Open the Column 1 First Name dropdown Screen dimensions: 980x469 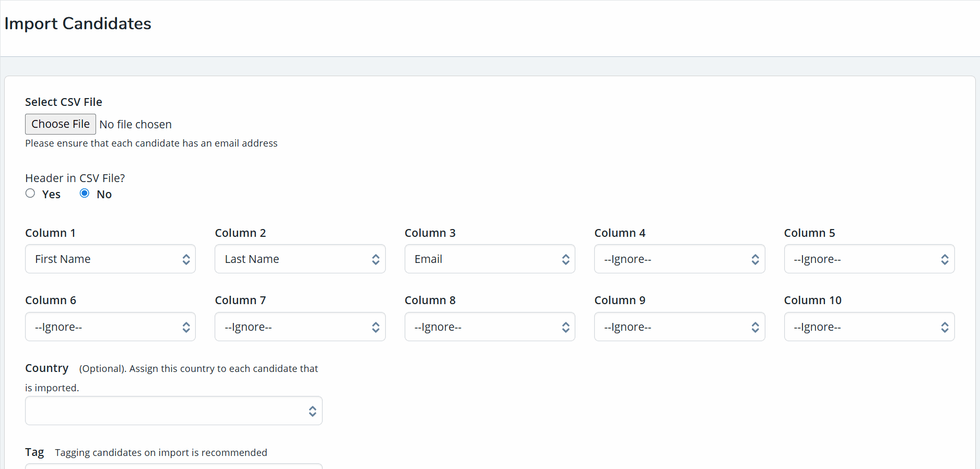(110, 259)
